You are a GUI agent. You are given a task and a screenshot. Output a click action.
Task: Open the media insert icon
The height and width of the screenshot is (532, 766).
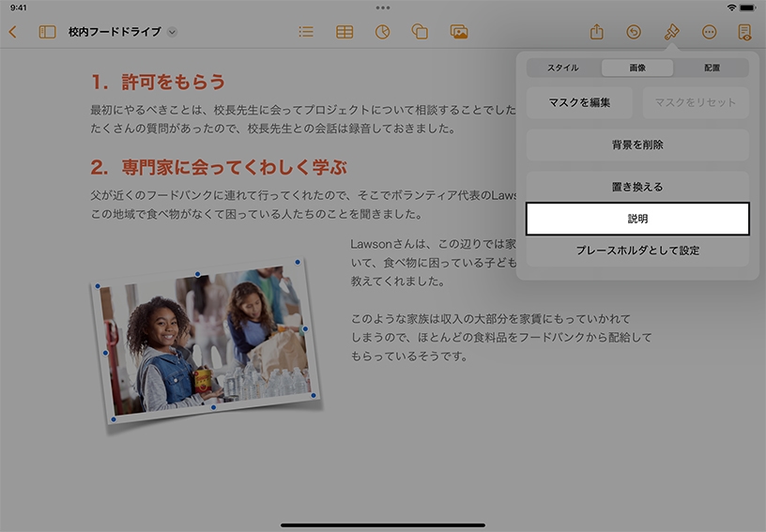tap(459, 32)
